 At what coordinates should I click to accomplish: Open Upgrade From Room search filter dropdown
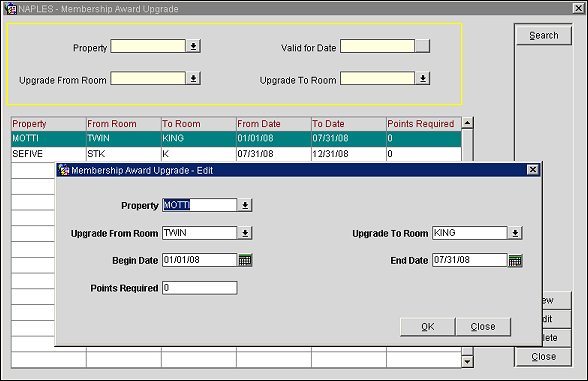point(193,78)
